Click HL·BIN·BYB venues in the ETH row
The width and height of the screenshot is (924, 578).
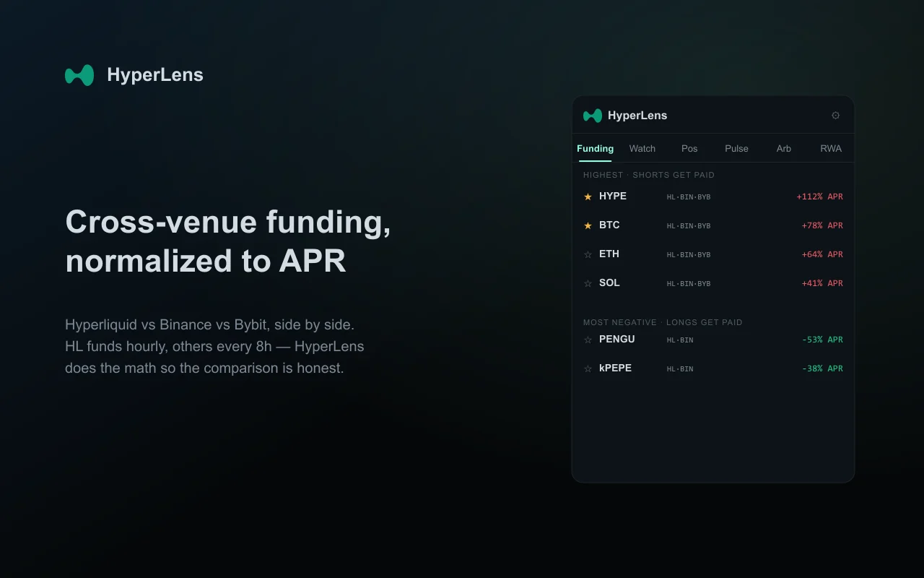689,255
